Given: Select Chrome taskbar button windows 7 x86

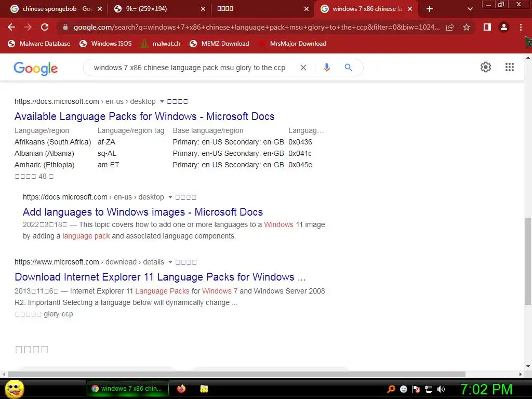Looking at the screenshot, I should click(128, 389).
